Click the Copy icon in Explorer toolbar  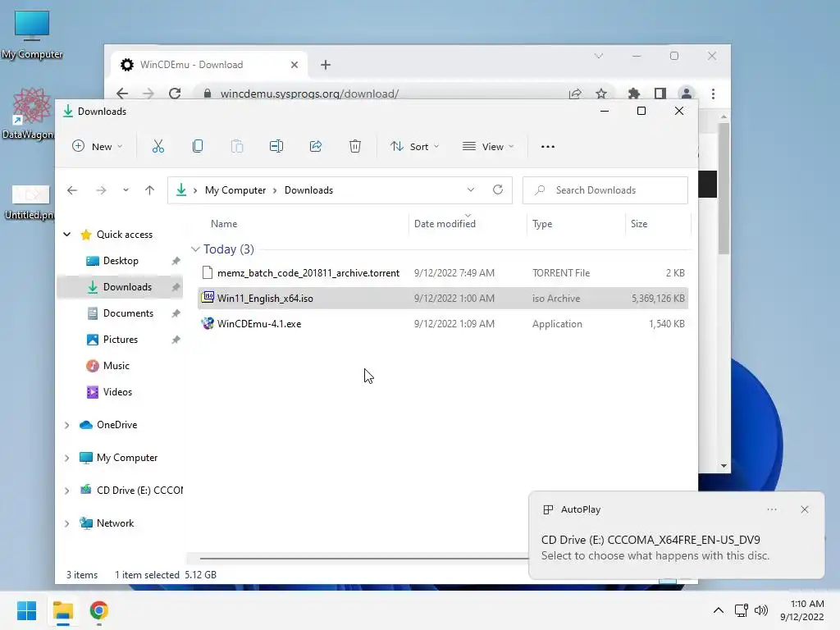point(198,146)
